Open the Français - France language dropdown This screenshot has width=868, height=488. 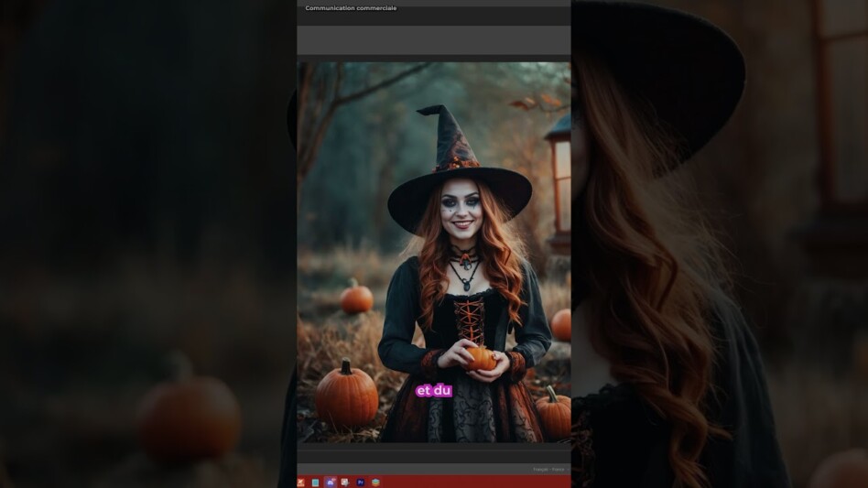[x=549, y=470]
